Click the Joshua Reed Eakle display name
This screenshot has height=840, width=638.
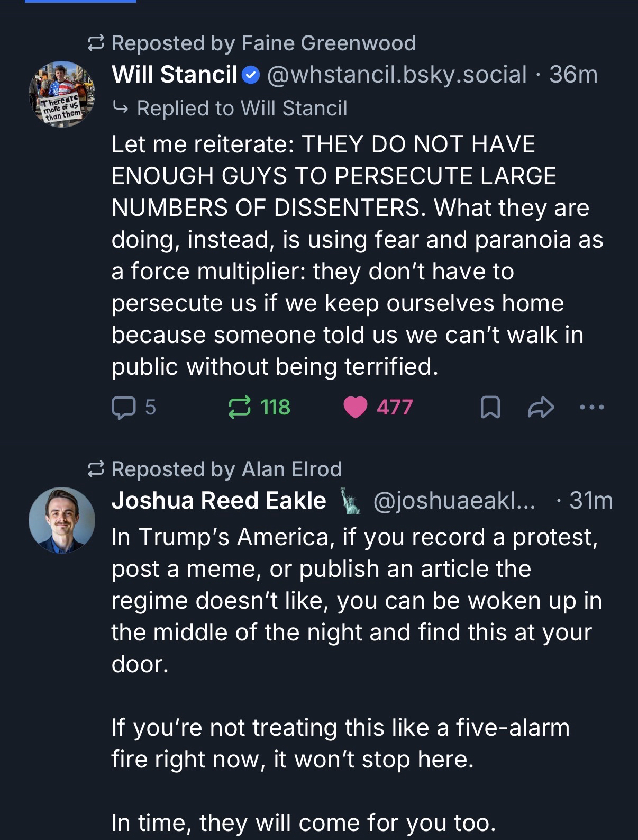tap(218, 501)
